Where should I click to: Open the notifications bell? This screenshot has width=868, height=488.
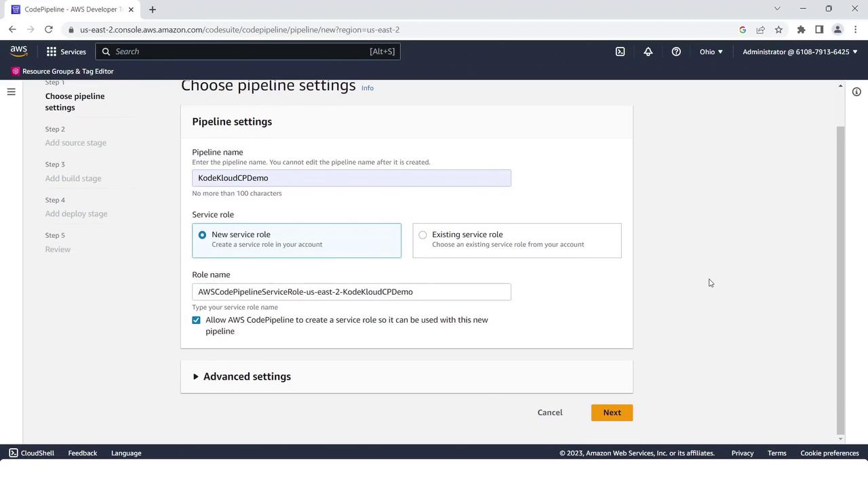tap(648, 52)
